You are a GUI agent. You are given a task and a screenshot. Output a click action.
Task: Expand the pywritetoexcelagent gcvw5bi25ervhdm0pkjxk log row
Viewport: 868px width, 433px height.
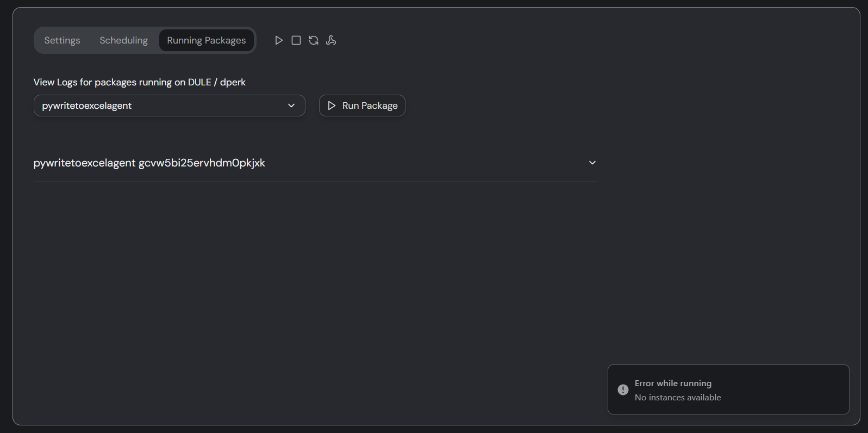pyautogui.click(x=315, y=163)
